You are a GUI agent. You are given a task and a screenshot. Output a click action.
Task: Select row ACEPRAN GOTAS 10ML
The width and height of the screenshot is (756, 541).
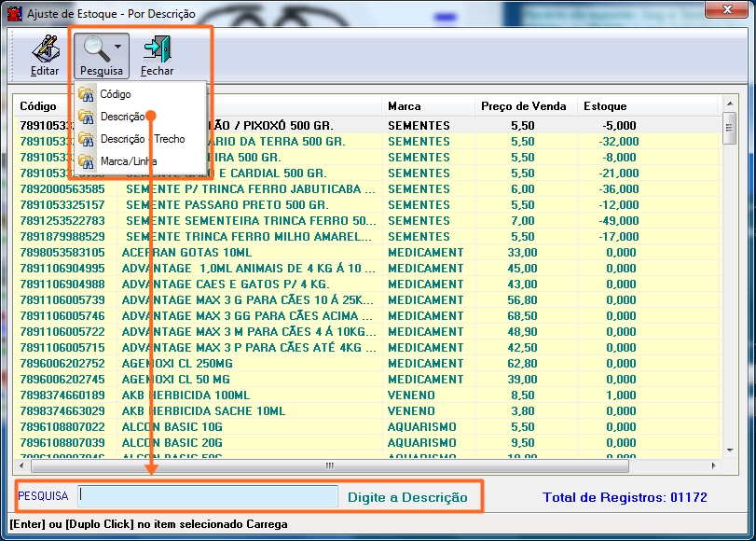[x=367, y=253]
